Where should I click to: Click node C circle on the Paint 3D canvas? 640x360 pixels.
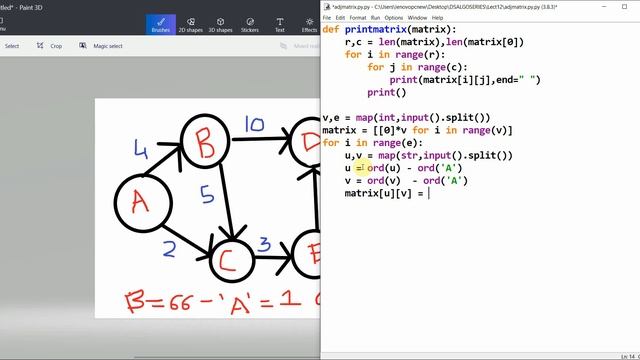pyautogui.click(x=232, y=260)
